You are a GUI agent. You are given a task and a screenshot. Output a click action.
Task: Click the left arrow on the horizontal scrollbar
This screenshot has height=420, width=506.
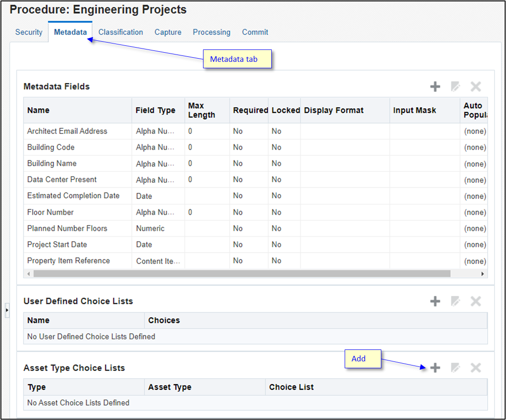point(28,273)
